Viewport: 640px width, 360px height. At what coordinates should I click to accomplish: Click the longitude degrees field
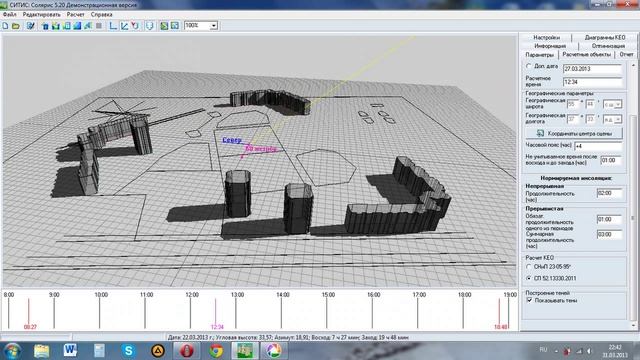pos(573,119)
